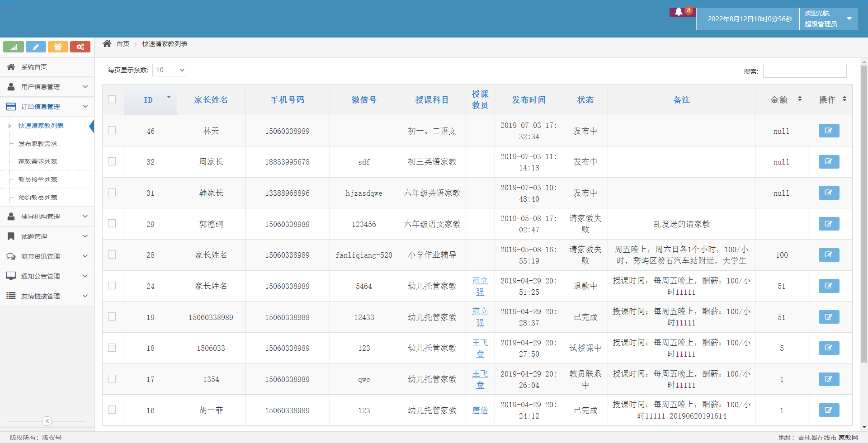Check the box for row ID 24

click(x=112, y=285)
